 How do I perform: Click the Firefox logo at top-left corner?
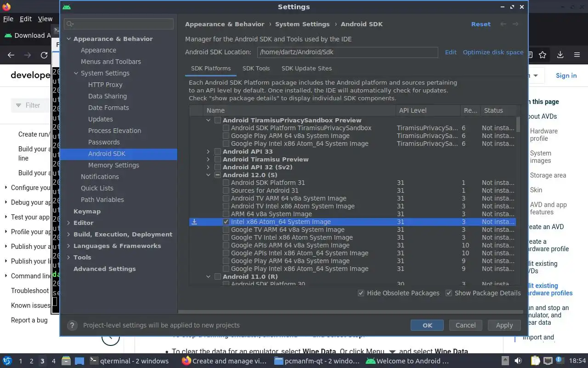[6, 7]
